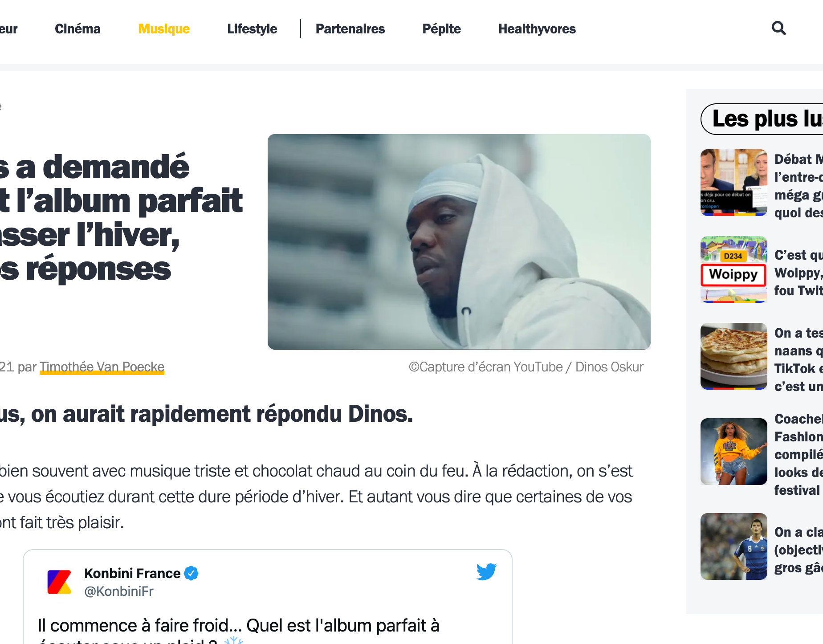This screenshot has height=644, width=823.
Task: Click the Les plus lus heading
Action: pos(767,119)
